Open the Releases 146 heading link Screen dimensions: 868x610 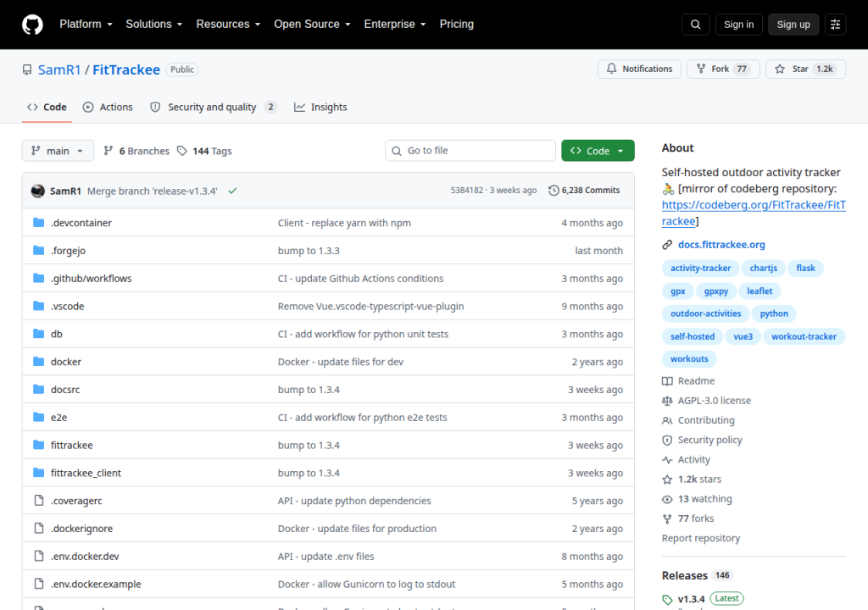[x=698, y=575]
